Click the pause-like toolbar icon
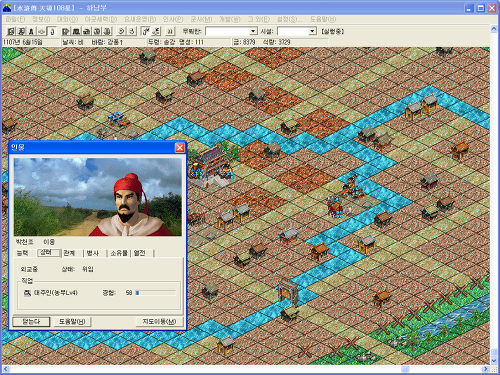Screen dimensions: 500x375 tap(170, 31)
